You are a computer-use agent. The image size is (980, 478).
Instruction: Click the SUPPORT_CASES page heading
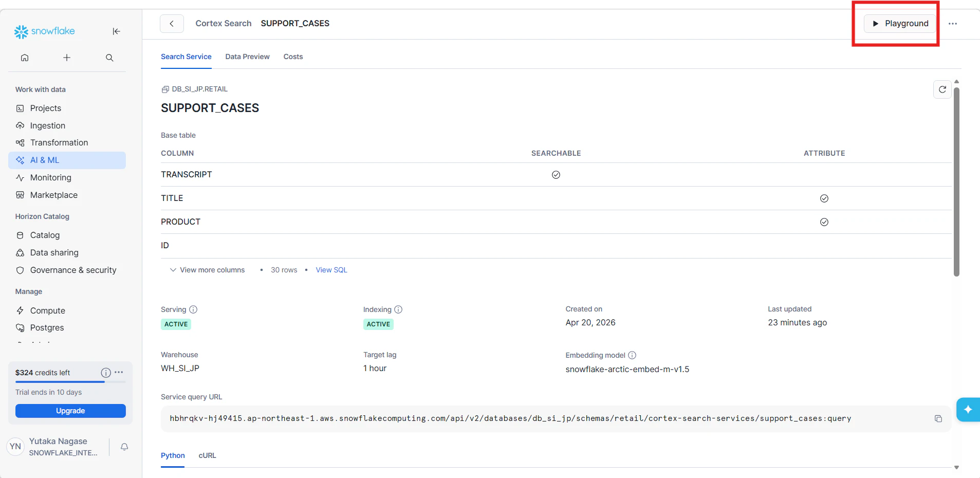coord(210,108)
